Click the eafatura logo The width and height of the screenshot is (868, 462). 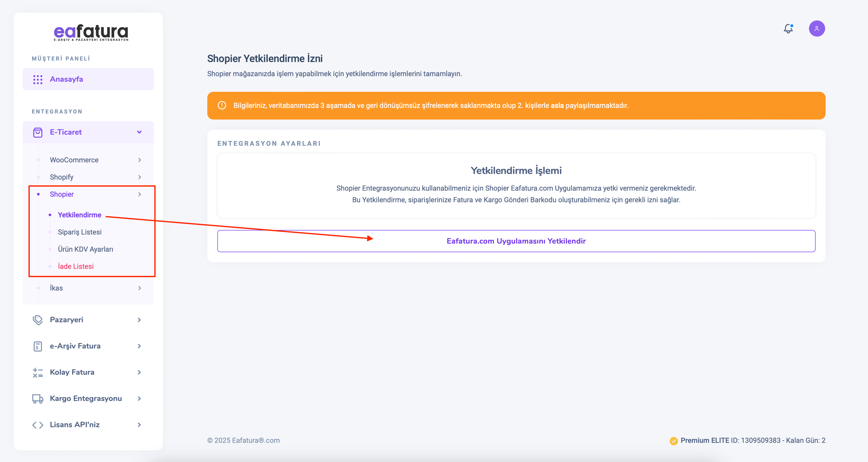tap(91, 33)
